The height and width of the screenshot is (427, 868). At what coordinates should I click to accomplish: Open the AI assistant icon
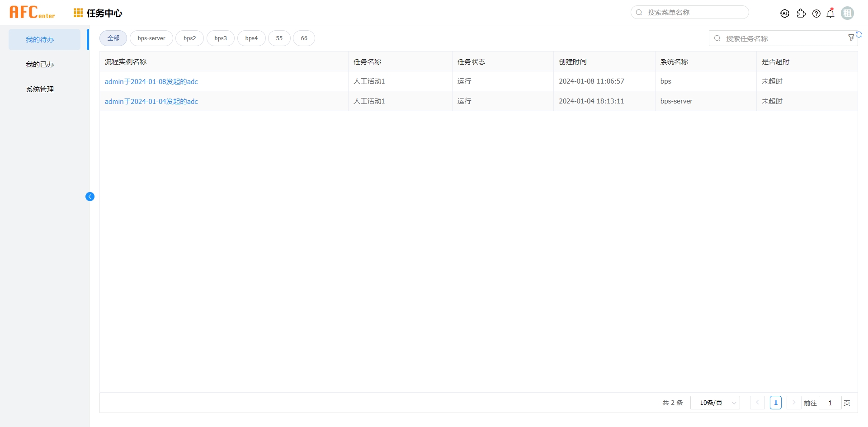pyautogui.click(x=785, y=13)
